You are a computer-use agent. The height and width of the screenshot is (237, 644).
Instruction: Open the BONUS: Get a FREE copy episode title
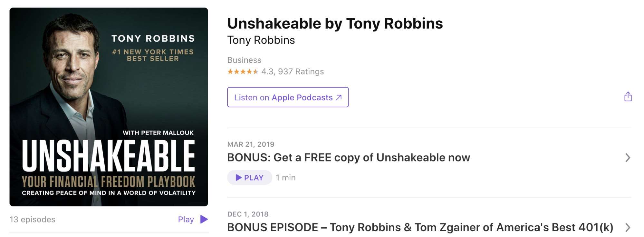349,158
